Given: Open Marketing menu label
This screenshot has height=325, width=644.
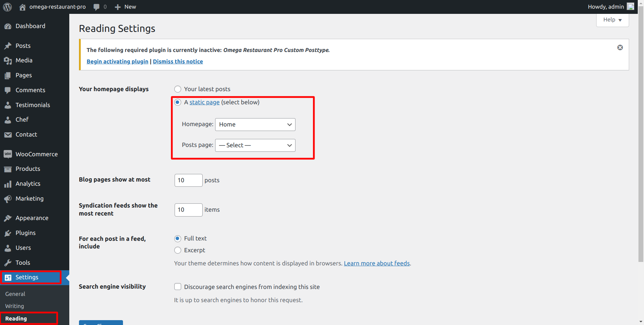Looking at the screenshot, I should [29, 199].
